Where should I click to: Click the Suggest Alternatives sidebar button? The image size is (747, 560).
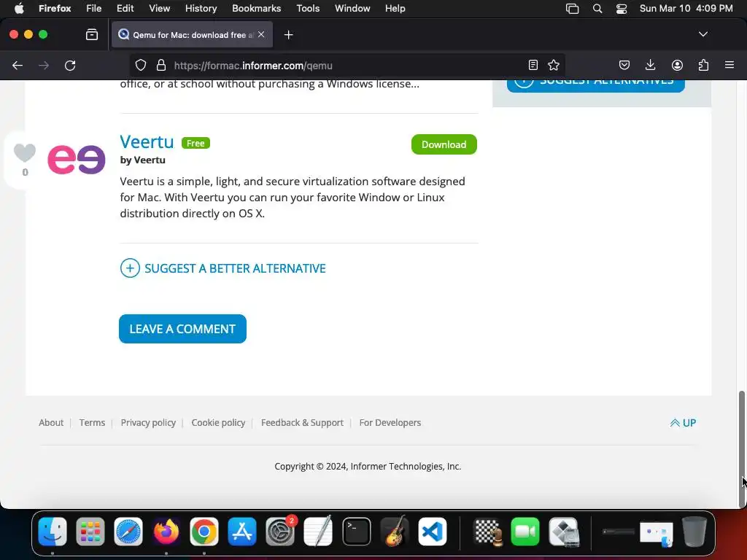point(595,85)
